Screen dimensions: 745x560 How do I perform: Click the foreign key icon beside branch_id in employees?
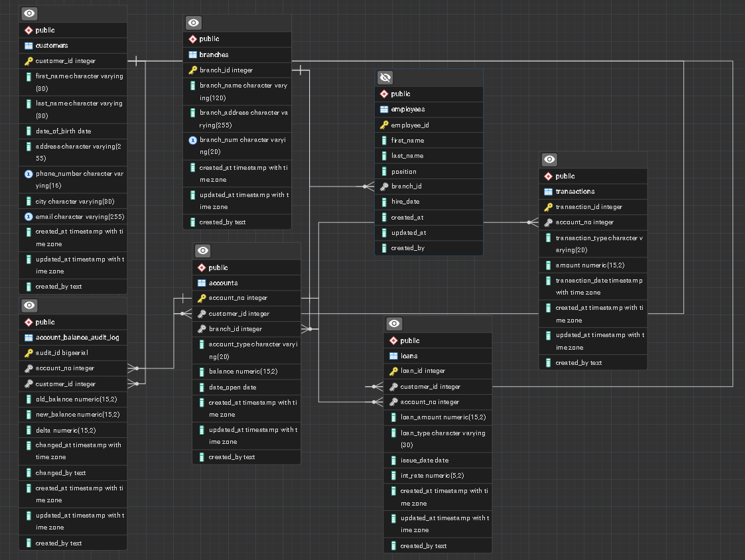[384, 186]
